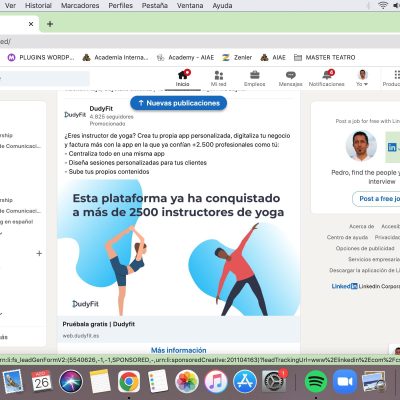Open the Ventana menu
This screenshot has width=400, height=400.
click(190, 6)
